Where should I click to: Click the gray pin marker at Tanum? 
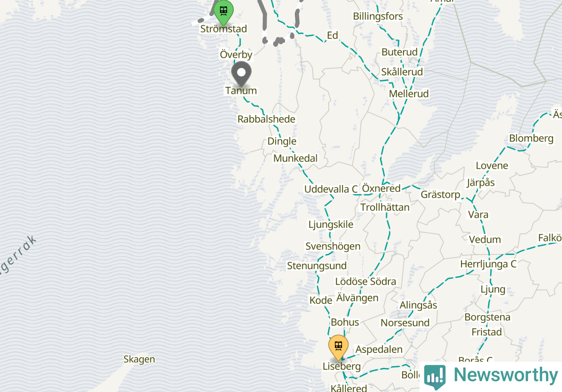pyautogui.click(x=241, y=74)
